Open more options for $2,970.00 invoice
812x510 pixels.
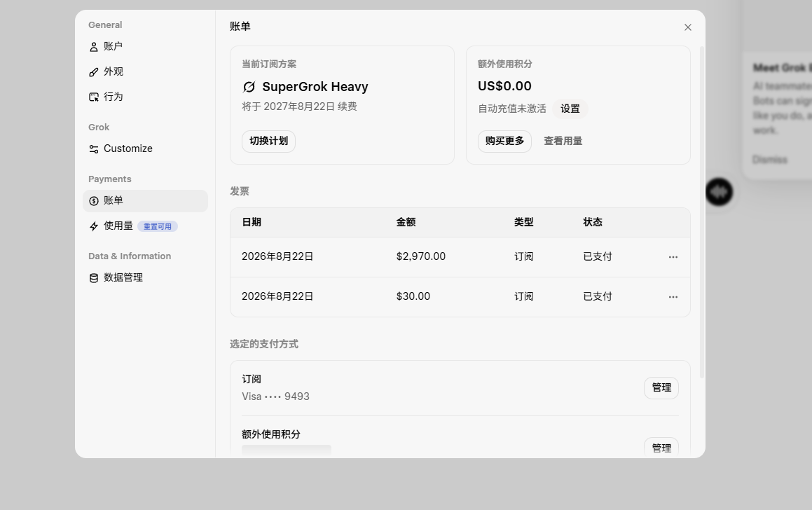(673, 257)
